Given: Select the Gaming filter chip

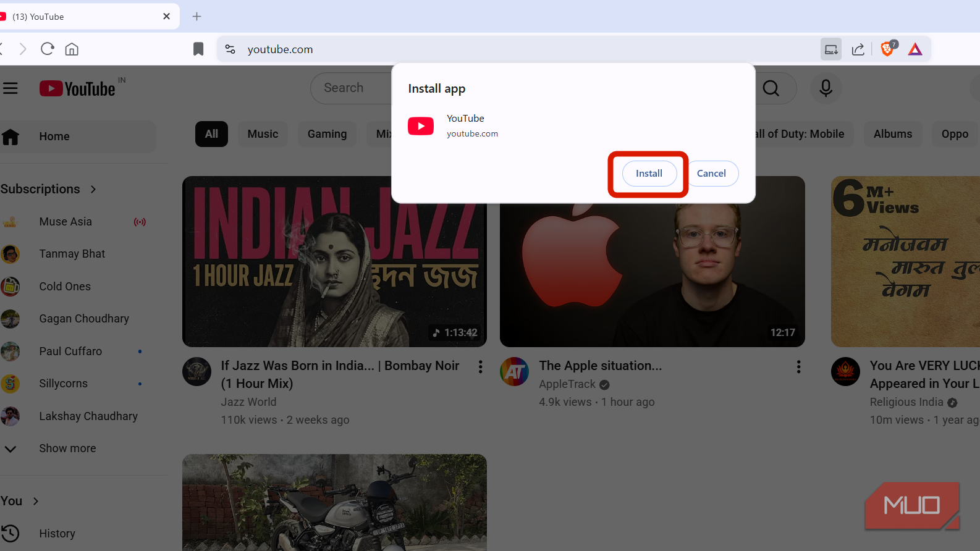Looking at the screenshot, I should 327,134.
